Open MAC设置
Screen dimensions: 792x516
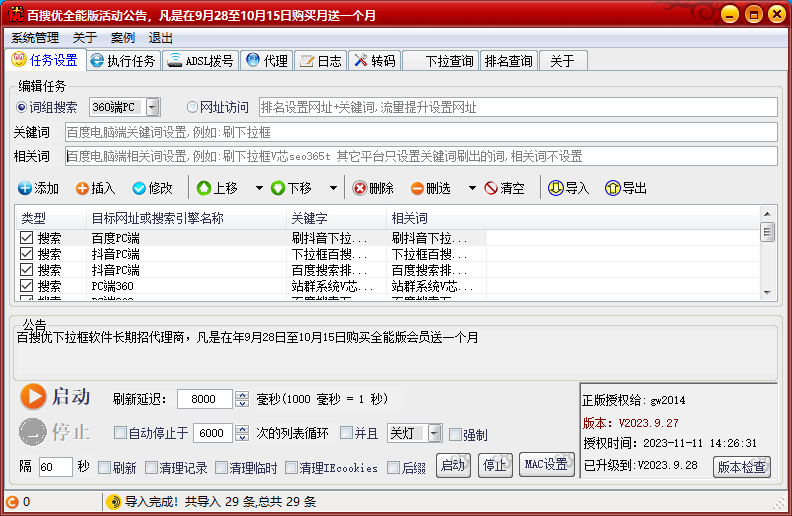pyautogui.click(x=547, y=465)
